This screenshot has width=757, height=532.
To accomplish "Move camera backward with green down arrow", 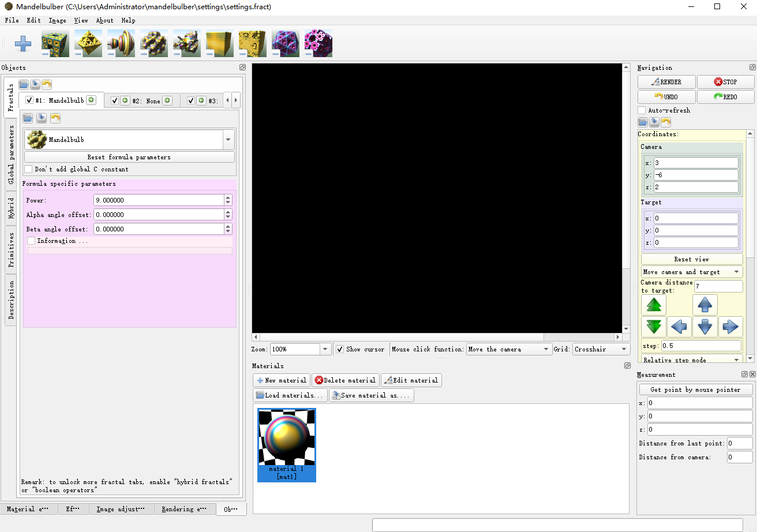I will pyautogui.click(x=654, y=327).
